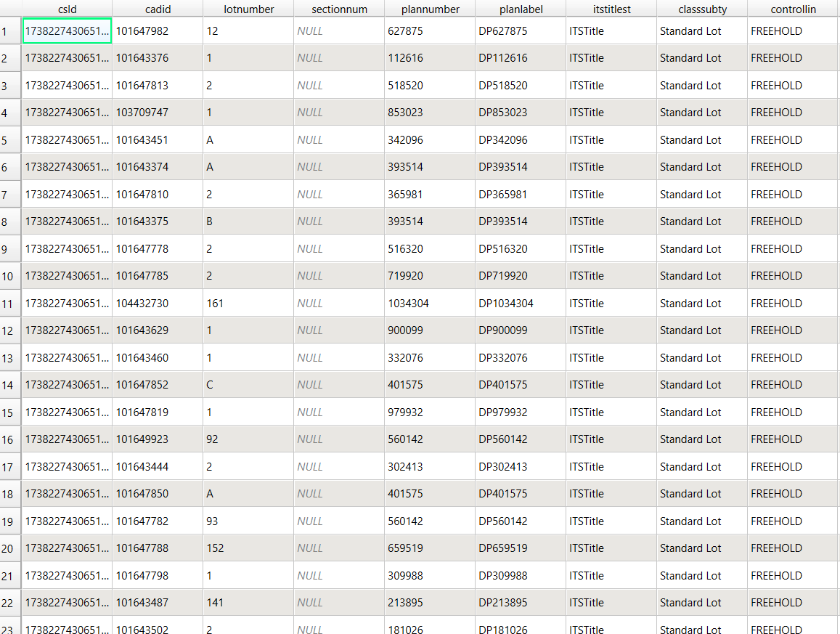This screenshot has height=634, width=840.
Task: Click the FREEHOLD cell in row 4
Action: point(794,113)
